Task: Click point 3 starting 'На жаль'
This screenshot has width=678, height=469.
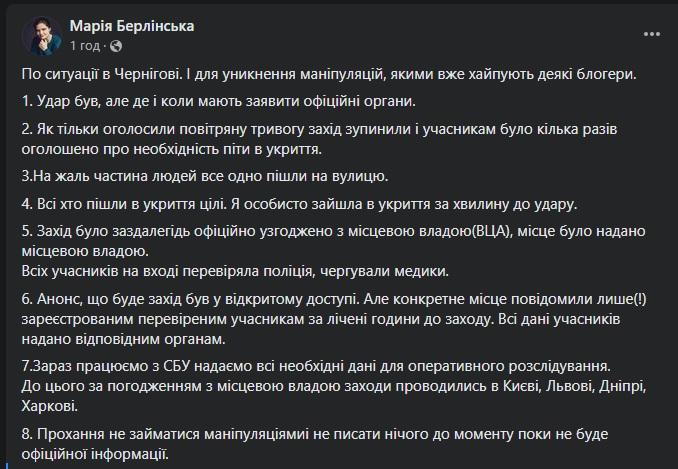Action: click(204, 177)
